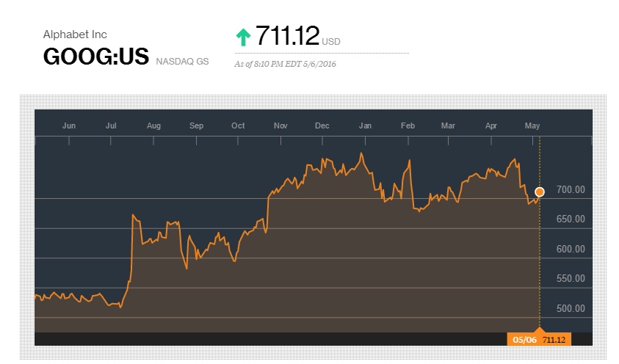Select the Apr month label
This screenshot has width=619, height=364.
pos(491,125)
